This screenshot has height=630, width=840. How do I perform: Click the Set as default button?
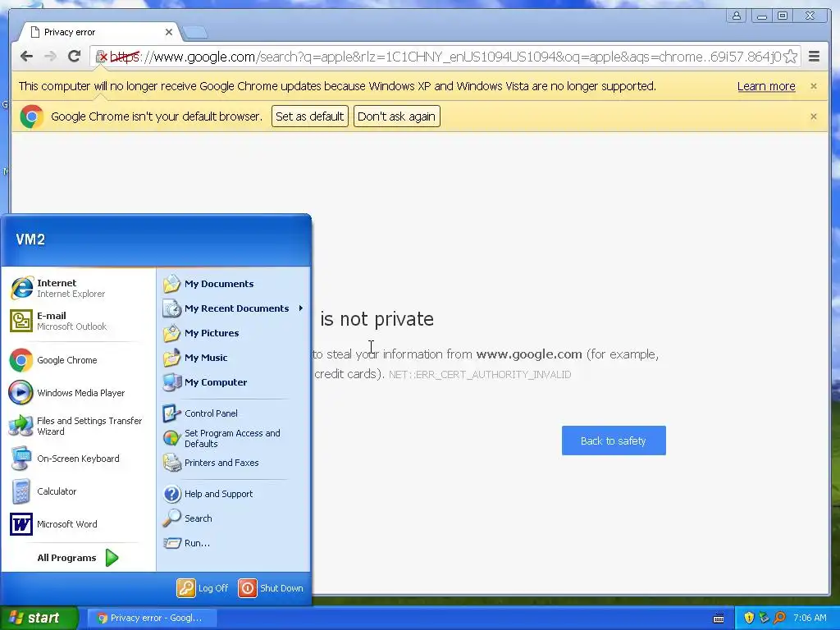309,116
